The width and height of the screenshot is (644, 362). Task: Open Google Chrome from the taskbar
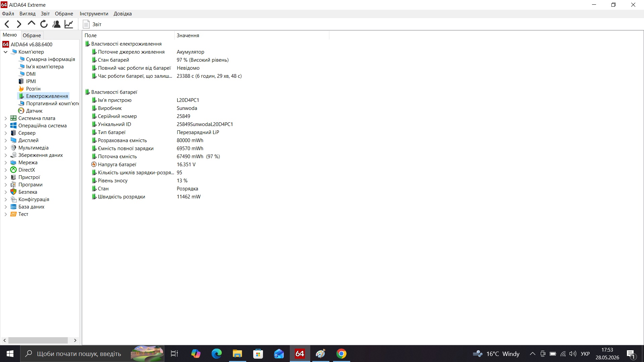tap(341, 354)
